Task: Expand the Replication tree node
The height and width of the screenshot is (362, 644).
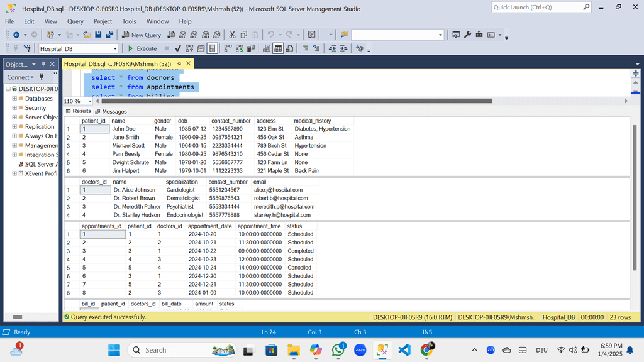Action: point(14,127)
